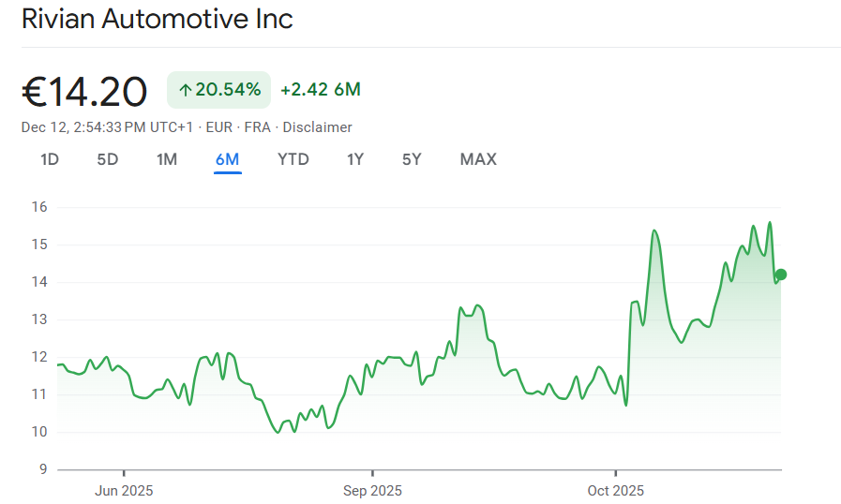View the 5Y price history
841x504 pixels.
(412, 159)
